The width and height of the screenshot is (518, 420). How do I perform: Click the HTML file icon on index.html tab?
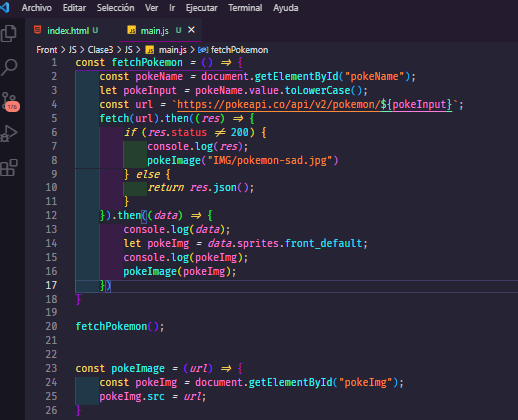[38, 30]
